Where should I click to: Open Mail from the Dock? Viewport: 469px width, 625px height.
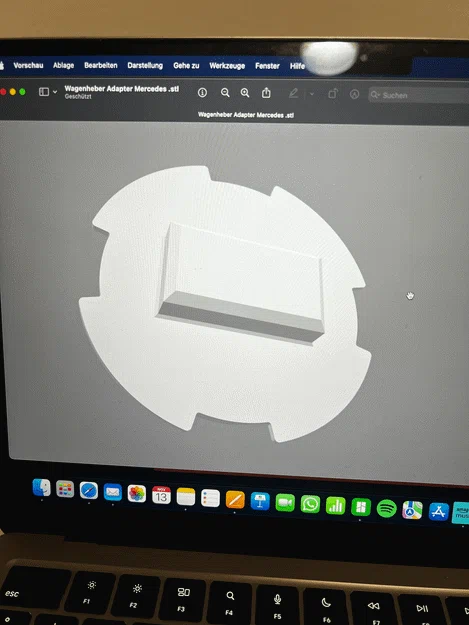(113, 492)
